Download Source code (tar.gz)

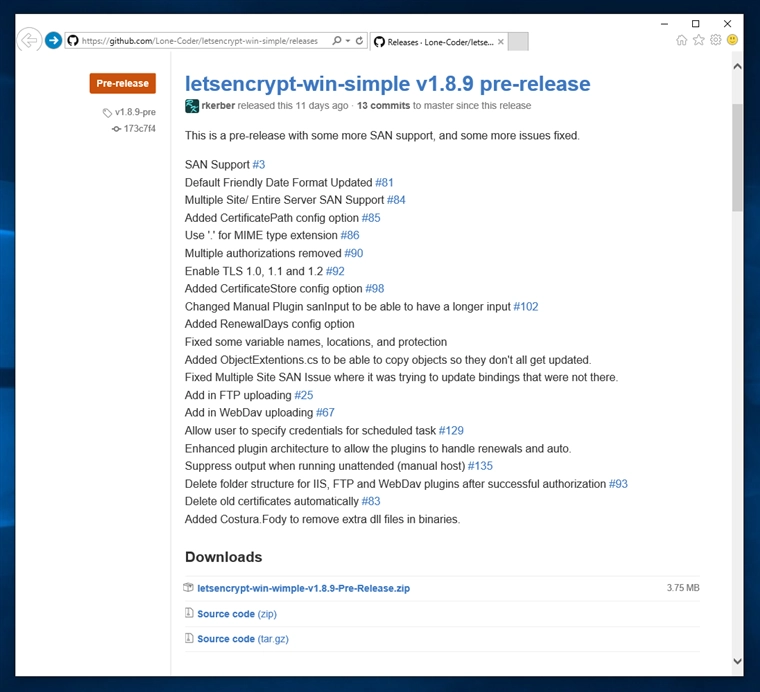click(x=243, y=639)
